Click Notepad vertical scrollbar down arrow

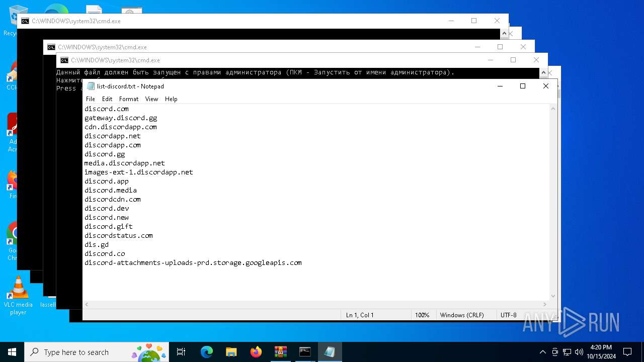point(553,296)
